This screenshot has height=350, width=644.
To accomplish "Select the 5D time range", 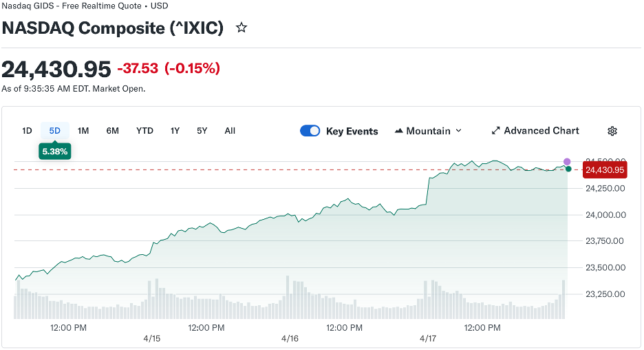I will (x=55, y=131).
